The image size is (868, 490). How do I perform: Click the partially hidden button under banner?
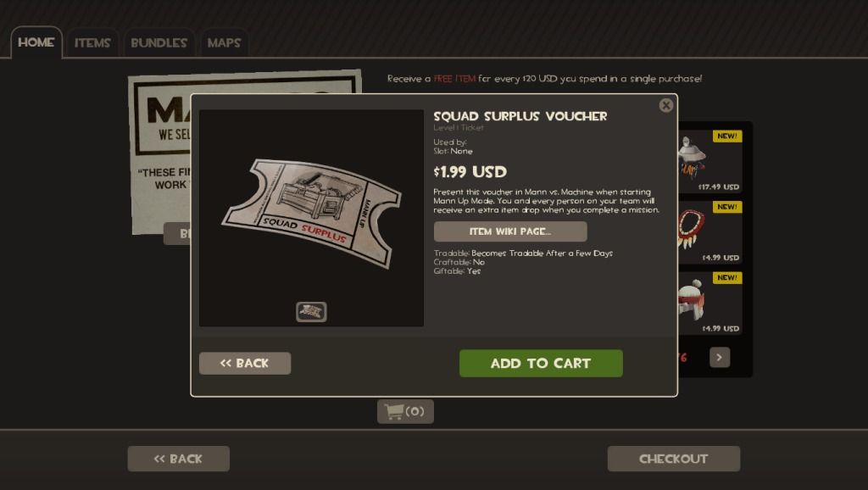click(x=177, y=234)
